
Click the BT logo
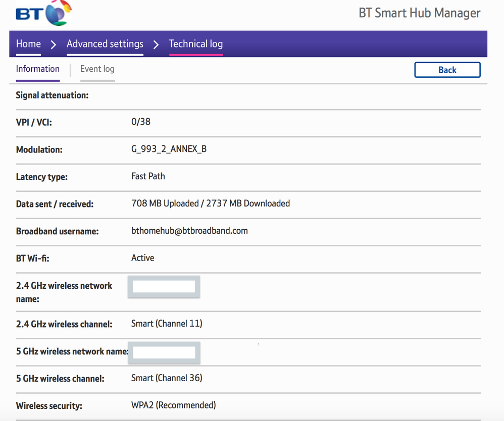pos(44,13)
